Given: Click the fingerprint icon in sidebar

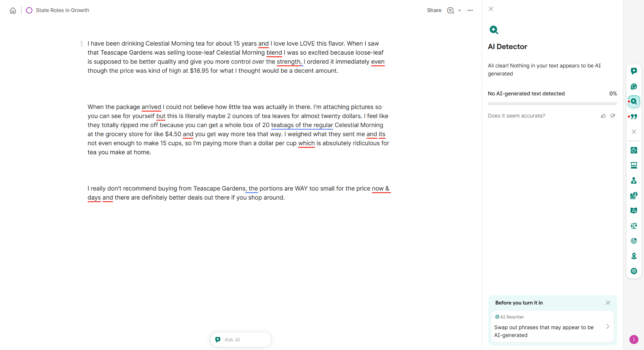Looking at the screenshot, I should click(x=634, y=271).
